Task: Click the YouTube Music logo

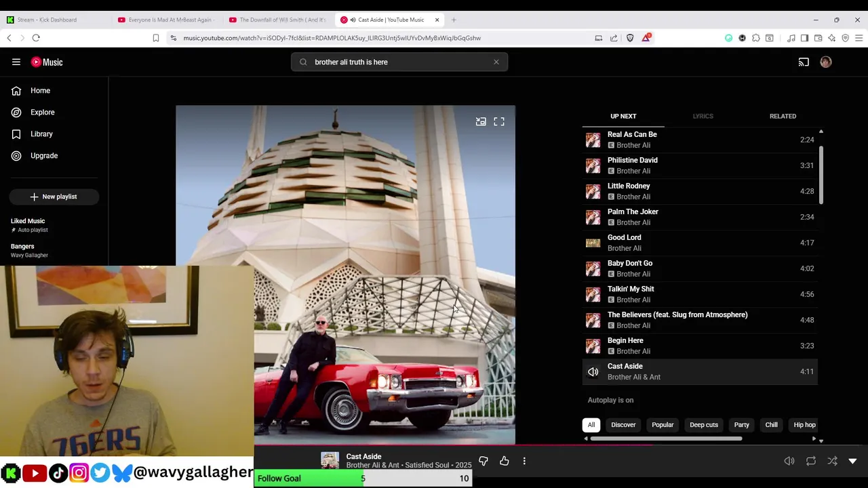Action: coord(47,62)
